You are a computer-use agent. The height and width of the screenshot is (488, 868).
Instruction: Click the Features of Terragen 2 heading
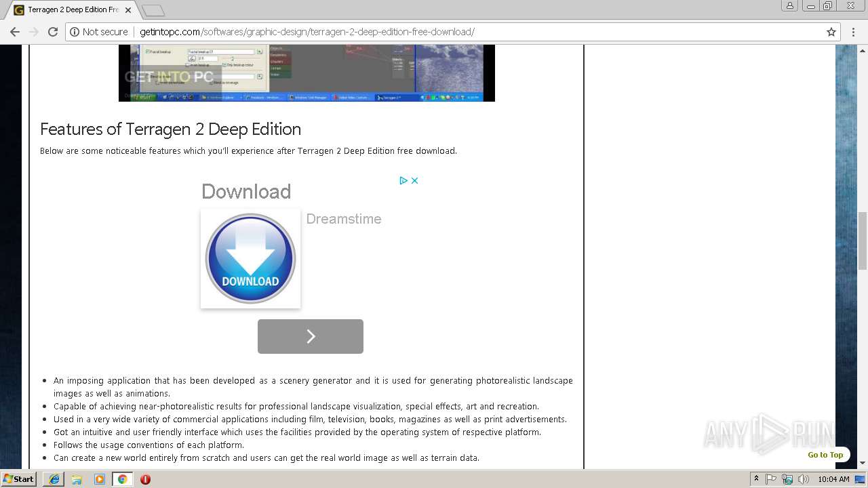[170, 129]
